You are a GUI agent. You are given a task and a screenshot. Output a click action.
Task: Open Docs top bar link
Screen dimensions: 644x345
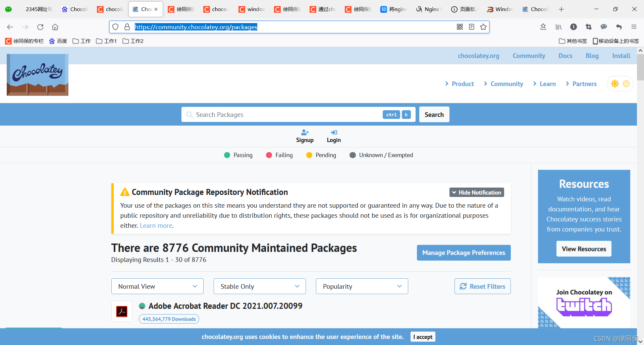tap(566, 56)
